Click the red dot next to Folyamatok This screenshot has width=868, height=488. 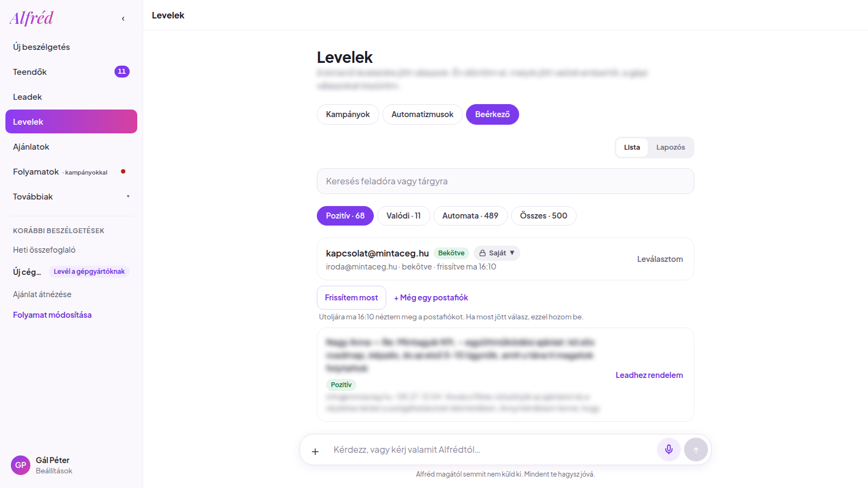click(x=123, y=171)
